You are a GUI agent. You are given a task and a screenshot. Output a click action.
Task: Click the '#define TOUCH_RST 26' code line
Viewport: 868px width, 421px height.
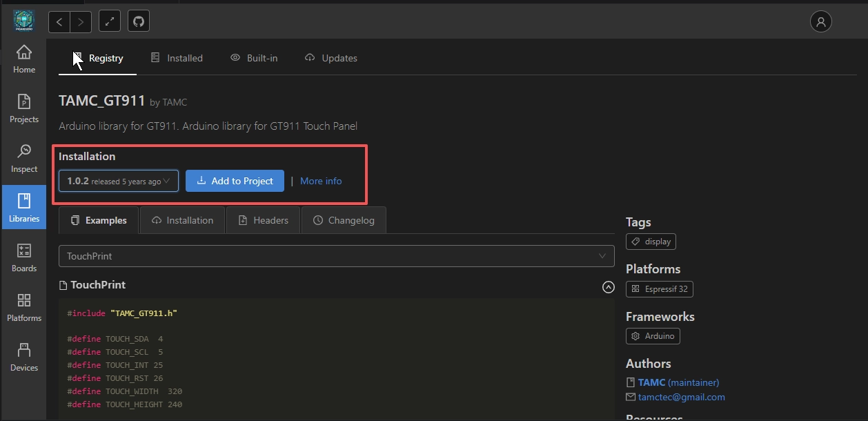[115, 378]
